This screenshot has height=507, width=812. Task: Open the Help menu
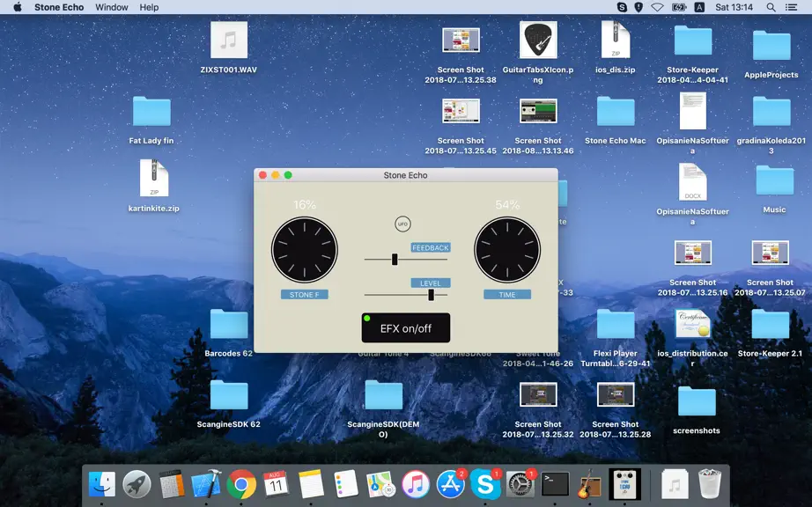click(149, 7)
